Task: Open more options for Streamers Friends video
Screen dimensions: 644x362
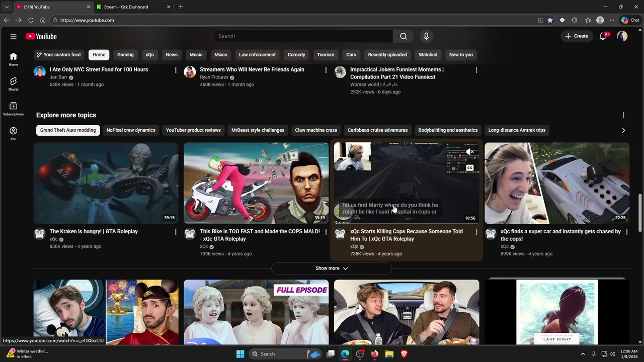Action: click(x=326, y=70)
